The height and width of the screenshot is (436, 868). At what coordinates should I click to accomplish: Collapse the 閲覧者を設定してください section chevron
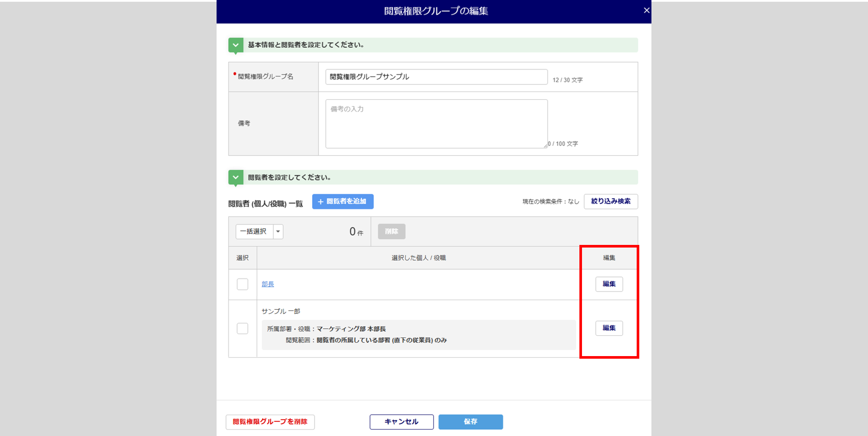tap(236, 178)
